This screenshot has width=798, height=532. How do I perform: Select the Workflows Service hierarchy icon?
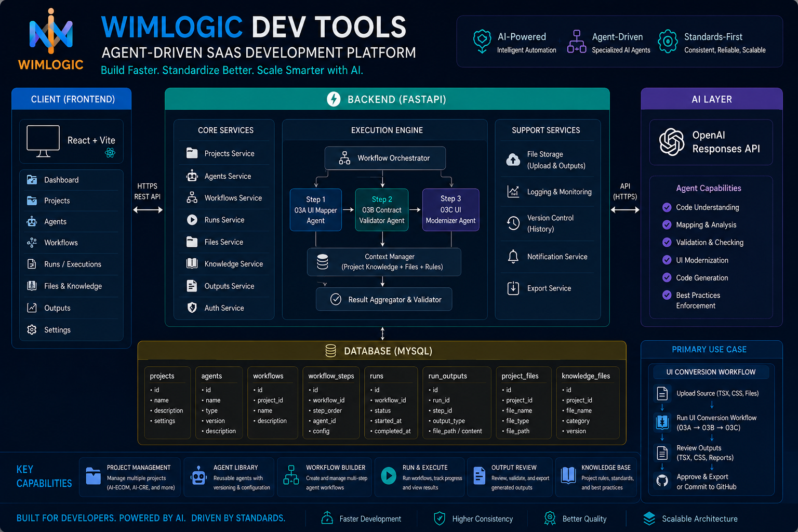(x=192, y=197)
